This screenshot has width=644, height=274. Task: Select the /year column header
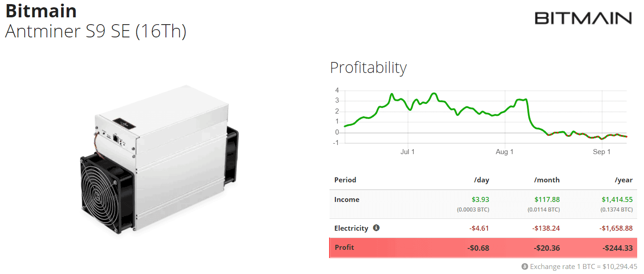tap(623, 180)
